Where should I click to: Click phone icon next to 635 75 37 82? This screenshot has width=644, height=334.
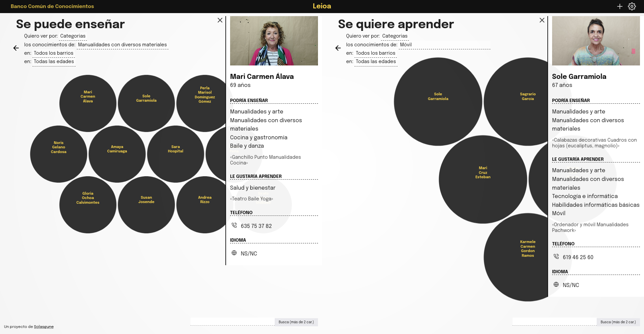click(x=234, y=226)
